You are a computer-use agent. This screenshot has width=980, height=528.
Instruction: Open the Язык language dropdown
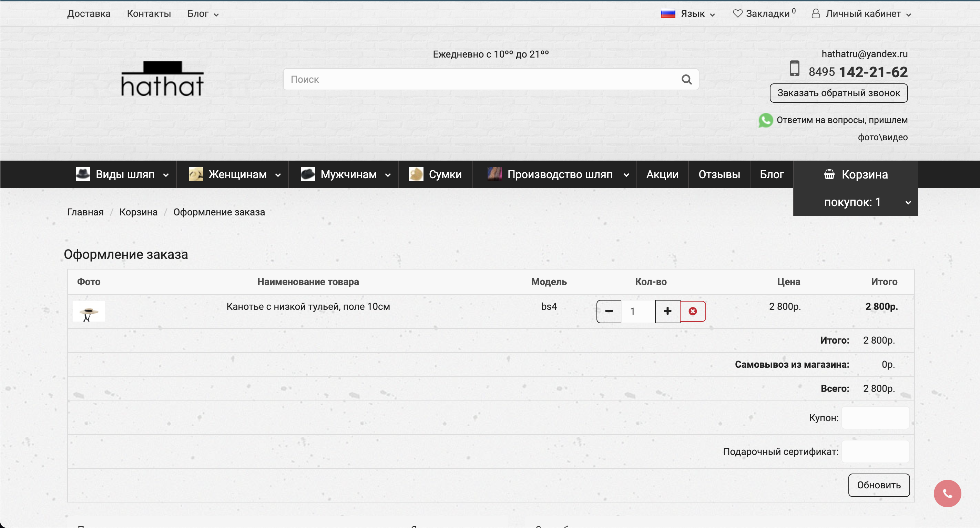(688, 14)
